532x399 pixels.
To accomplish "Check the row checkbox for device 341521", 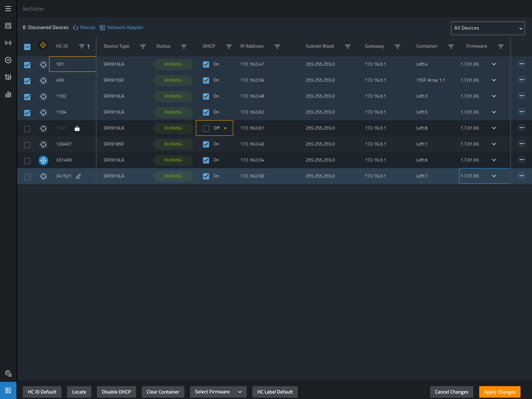I will [x=27, y=177].
